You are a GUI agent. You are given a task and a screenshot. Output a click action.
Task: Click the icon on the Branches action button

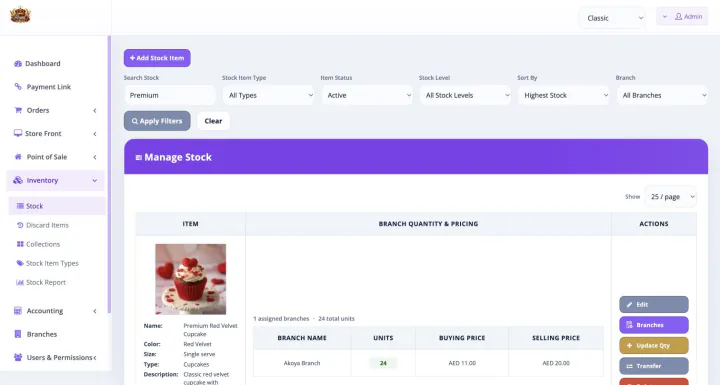click(630, 325)
